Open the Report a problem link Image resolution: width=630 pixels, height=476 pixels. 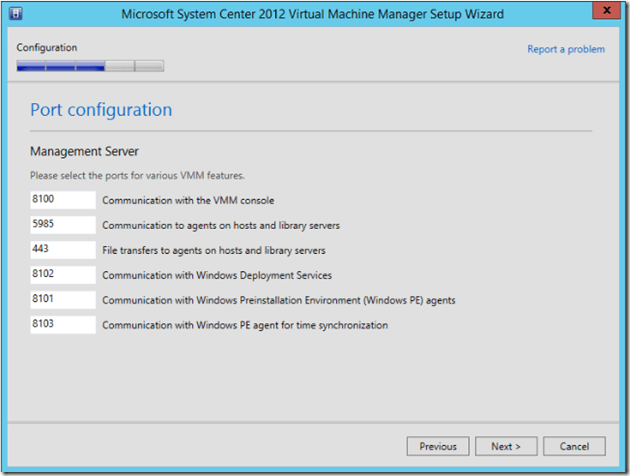(565, 49)
